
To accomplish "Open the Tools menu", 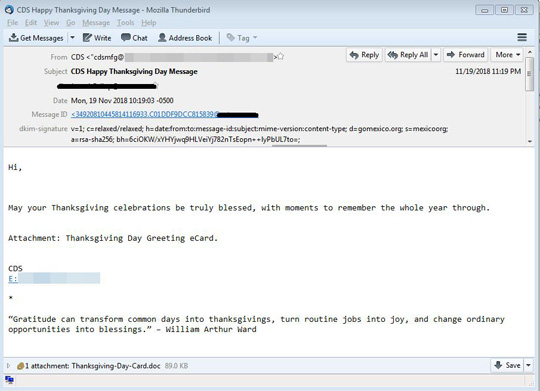I will pyautogui.click(x=125, y=23).
